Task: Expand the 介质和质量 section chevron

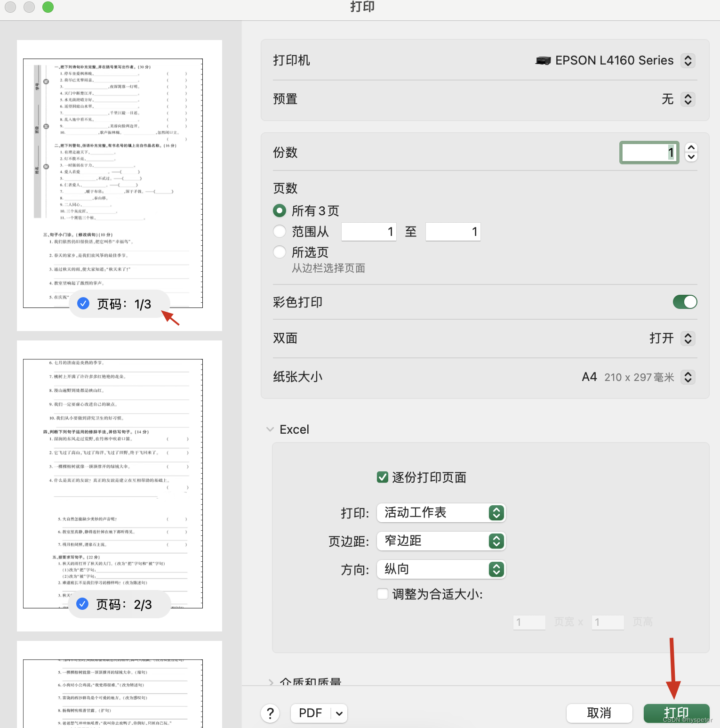Action: 271,682
